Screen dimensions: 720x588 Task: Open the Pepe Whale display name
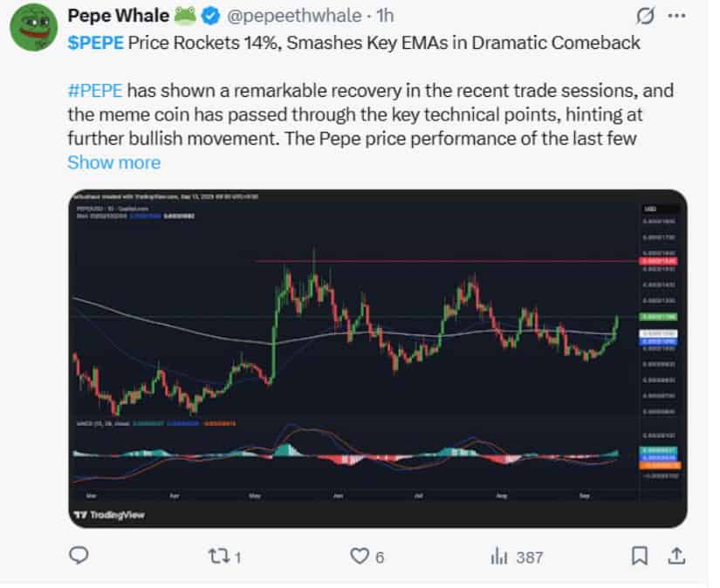119,16
